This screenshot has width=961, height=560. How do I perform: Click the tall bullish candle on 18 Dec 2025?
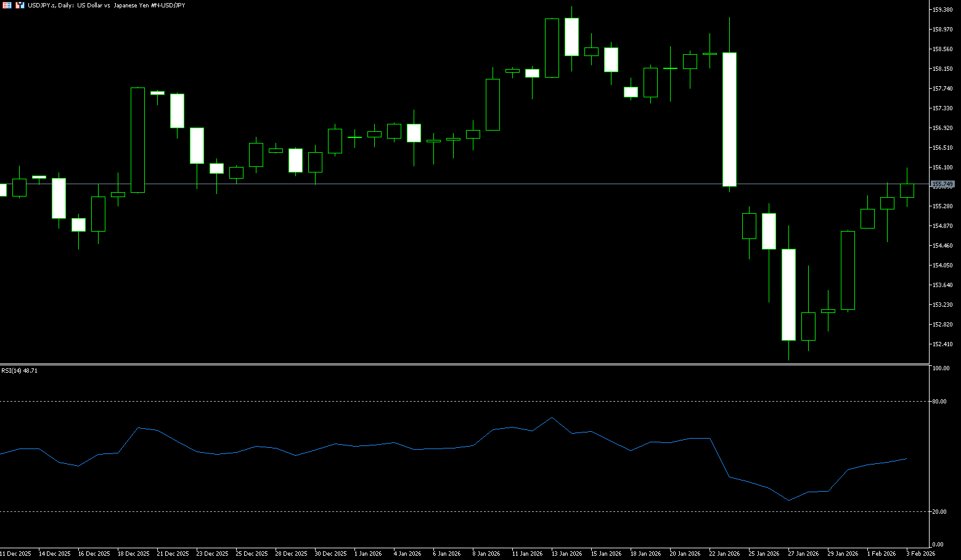tap(137, 140)
